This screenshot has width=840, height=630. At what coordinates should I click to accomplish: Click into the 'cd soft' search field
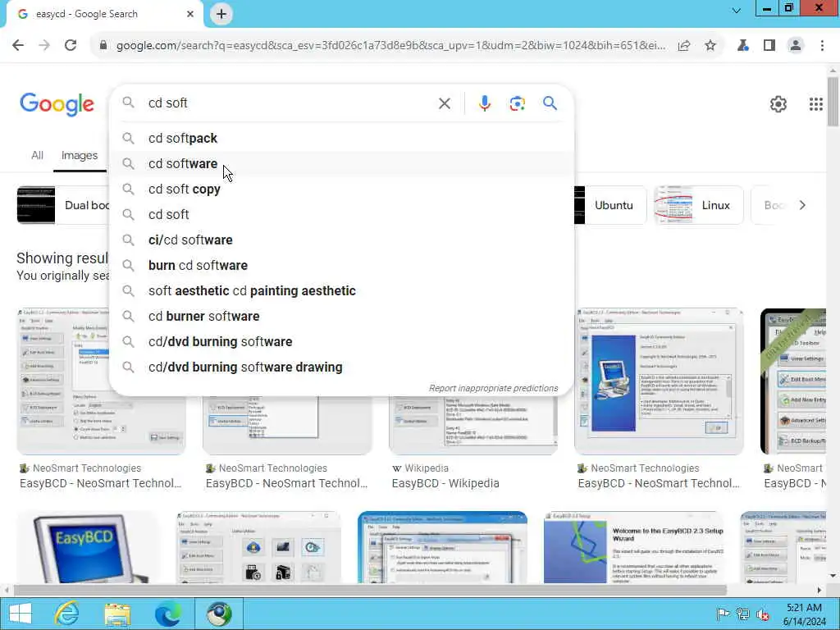290,103
